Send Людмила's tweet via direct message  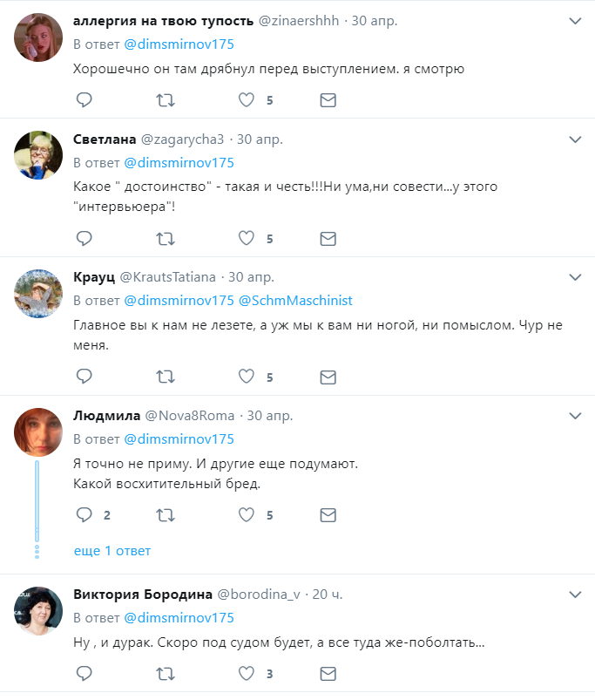[x=328, y=515]
